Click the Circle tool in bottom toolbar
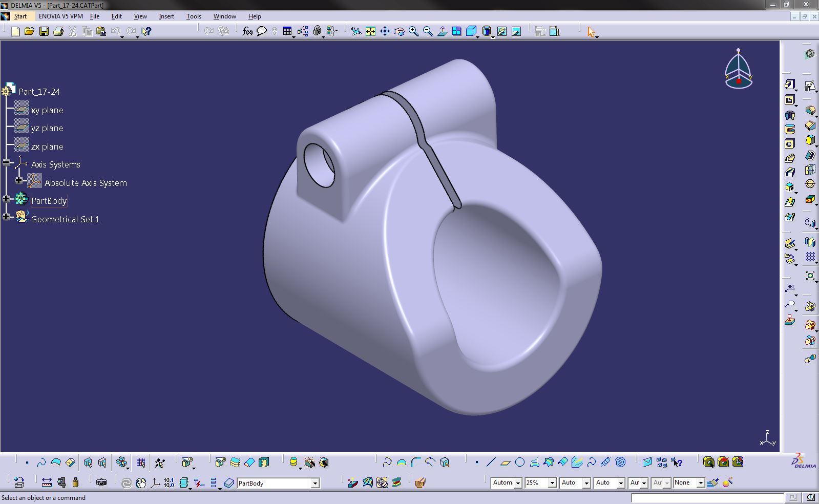Viewport: 819px width, 504px height. coord(520,463)
